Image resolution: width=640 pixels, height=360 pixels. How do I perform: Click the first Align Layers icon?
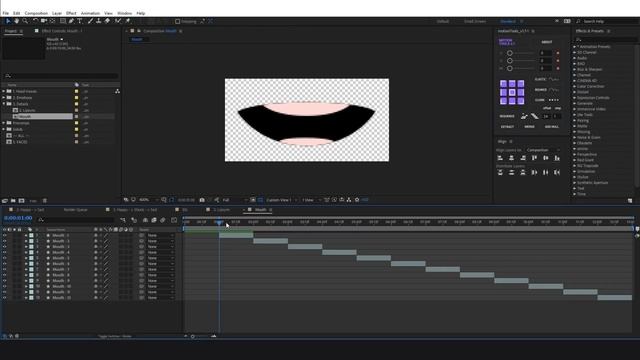coord(500,158)
